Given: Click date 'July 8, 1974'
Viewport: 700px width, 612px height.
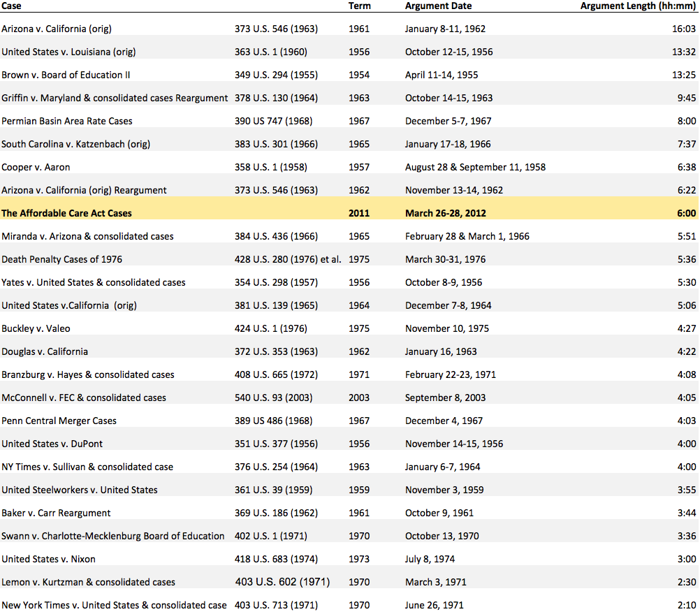Looking at the screenshot, I should coord(430,560).
